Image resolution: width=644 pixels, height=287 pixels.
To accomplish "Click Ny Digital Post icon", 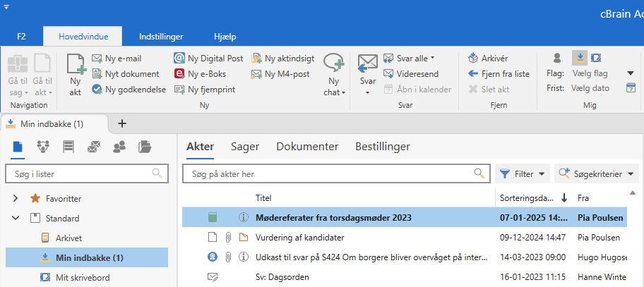I will click(x=180, y=58).
